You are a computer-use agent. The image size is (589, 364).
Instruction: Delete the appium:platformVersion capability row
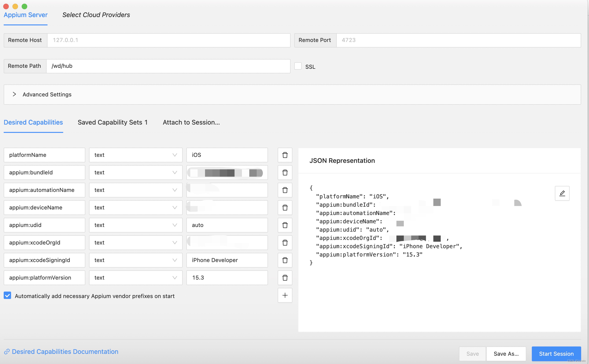[x=285, y=277]
